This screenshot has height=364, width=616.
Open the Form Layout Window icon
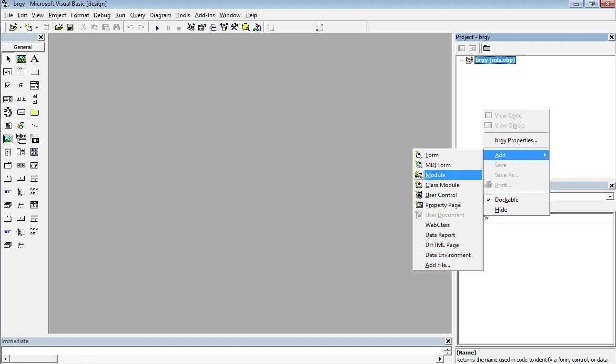tap(213, 28)
